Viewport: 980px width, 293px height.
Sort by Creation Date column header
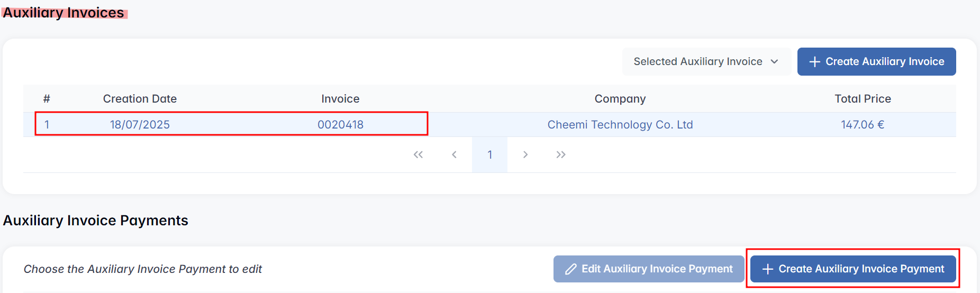pyautogui.click(x=140, y=99)
